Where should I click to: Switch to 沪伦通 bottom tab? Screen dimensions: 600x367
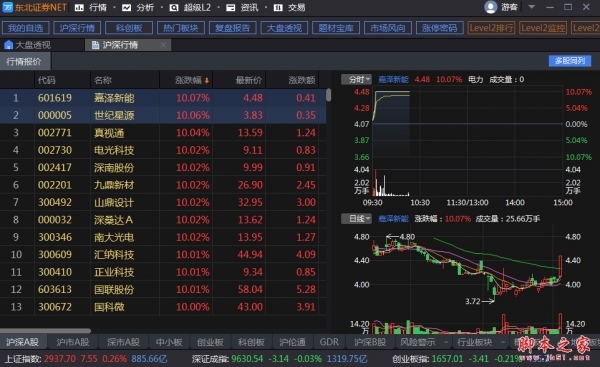coord(292,342)
